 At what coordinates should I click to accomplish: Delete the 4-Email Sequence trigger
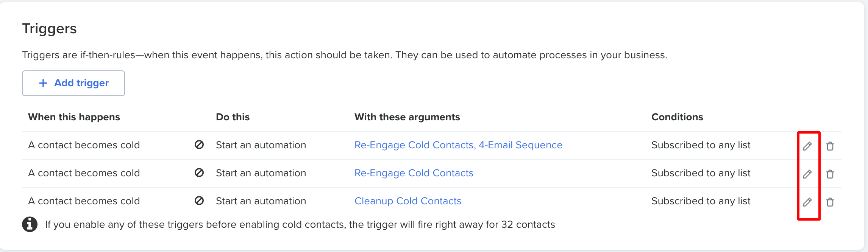click(830, 146)
